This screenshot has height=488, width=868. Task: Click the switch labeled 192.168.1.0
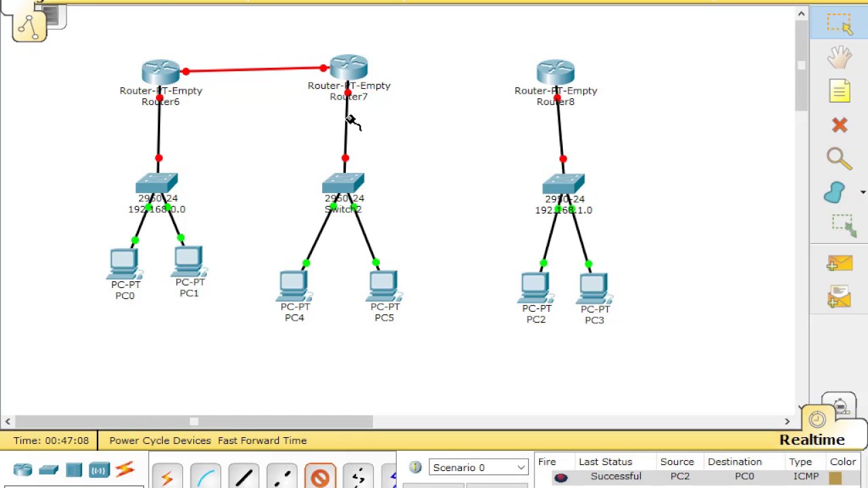click(564, 184)
